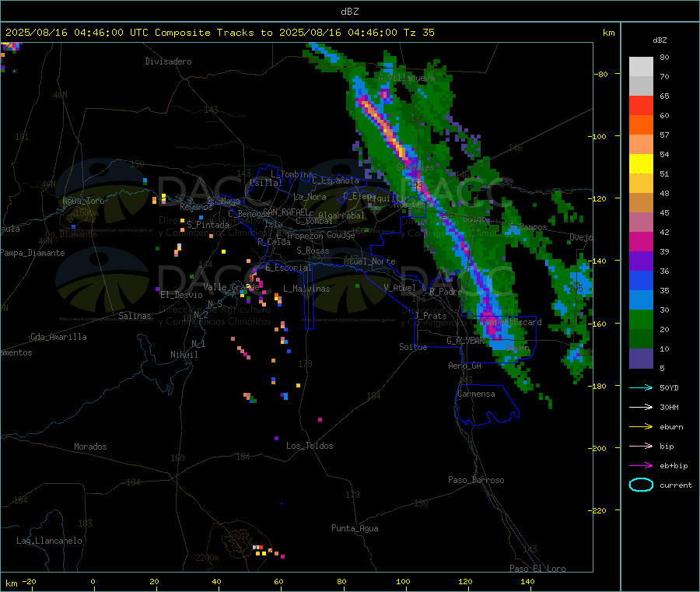Click the Paso_El_Loro map label
The height and width of the screenshot is (592, 700).
pos(537,569)
